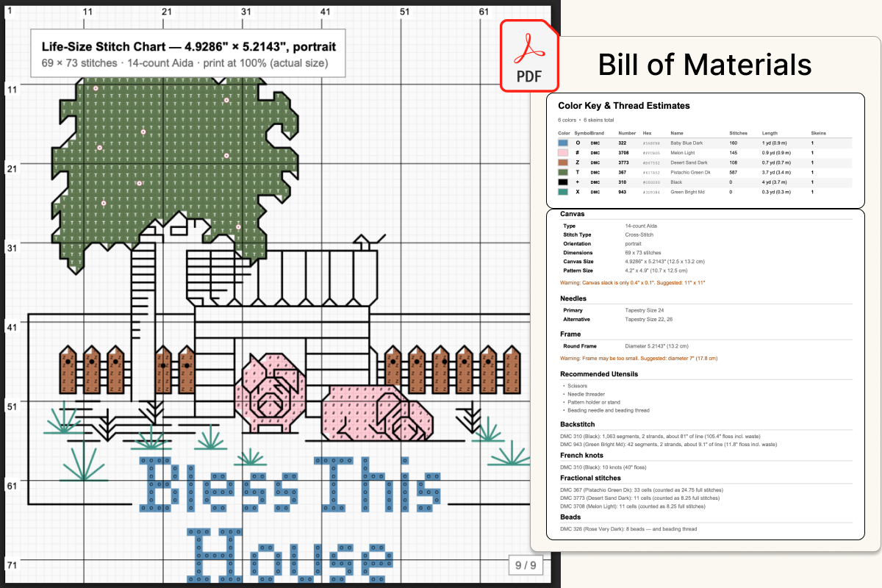Select the Baby Blue Dark color swatch
882x588 pixels.
point(564,143)
